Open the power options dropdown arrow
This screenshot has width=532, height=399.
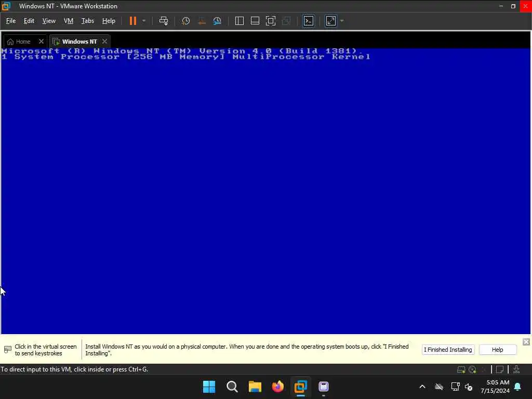pyautogui.click(x=144, y=21)
